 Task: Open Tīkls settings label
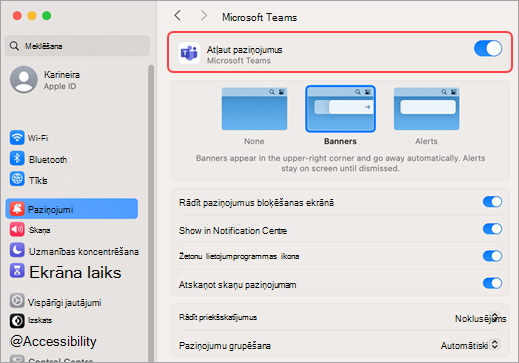38,181
